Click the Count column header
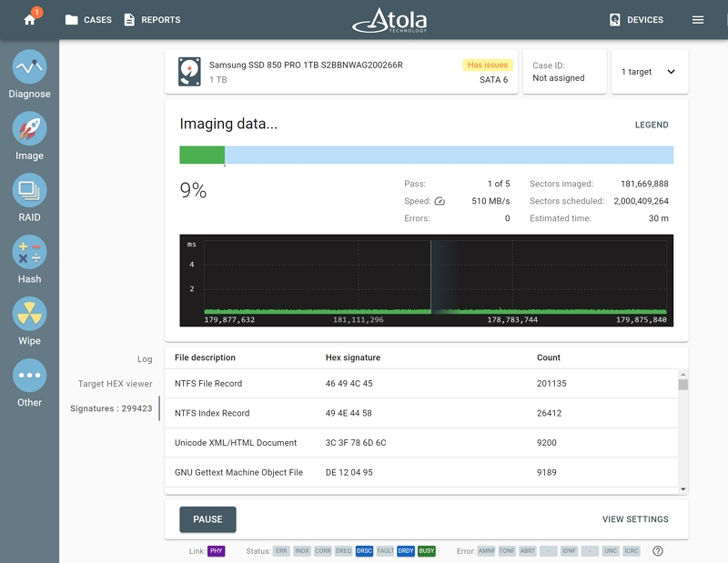Image resolution: width=728 pixels, height=563 pixels. click(549, 357)
